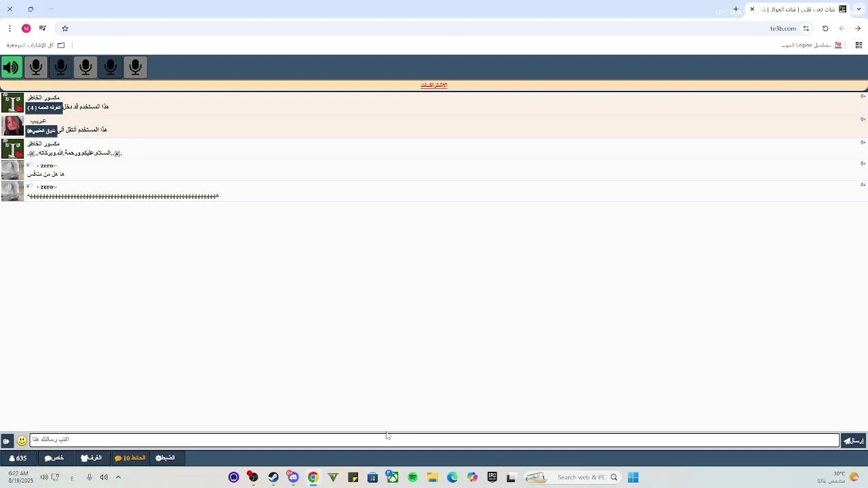Reload the te3b.com page
This screenshot has height=488, width=868.
coord(825,28)
